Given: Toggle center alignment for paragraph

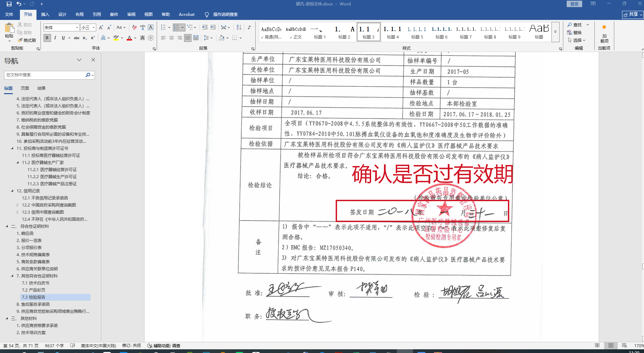Looking at the screenshot, I should (172, 38).
